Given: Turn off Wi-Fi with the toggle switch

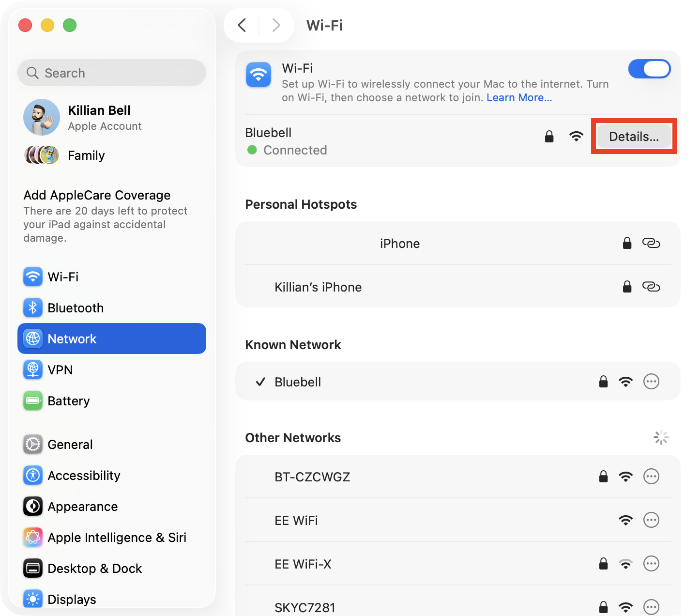Looking at the screenshot, I should (649, 69).
